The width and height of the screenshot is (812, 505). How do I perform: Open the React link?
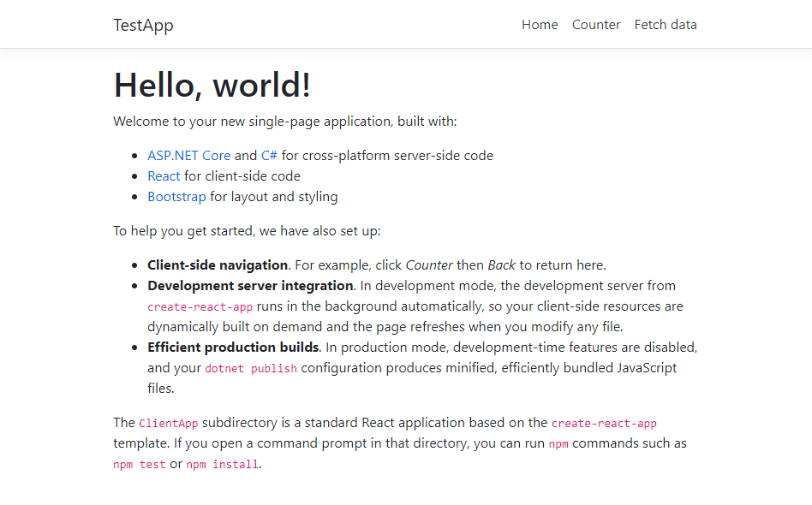164,176
